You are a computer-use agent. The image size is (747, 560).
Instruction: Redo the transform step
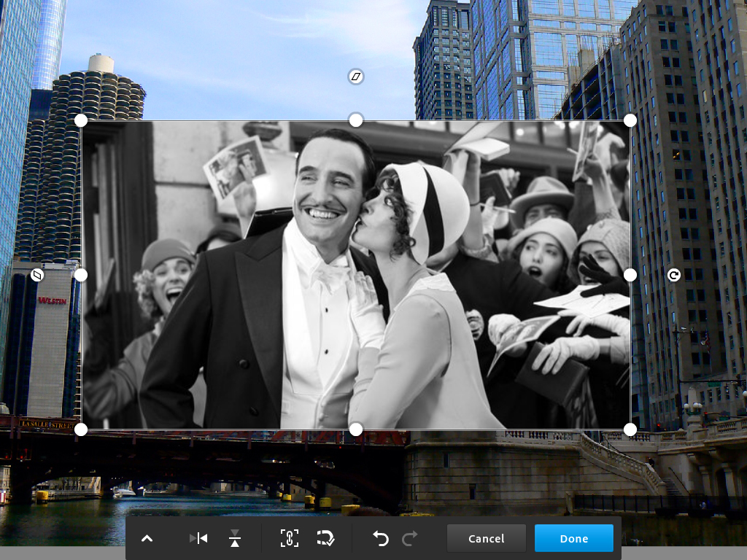point(410,539)
